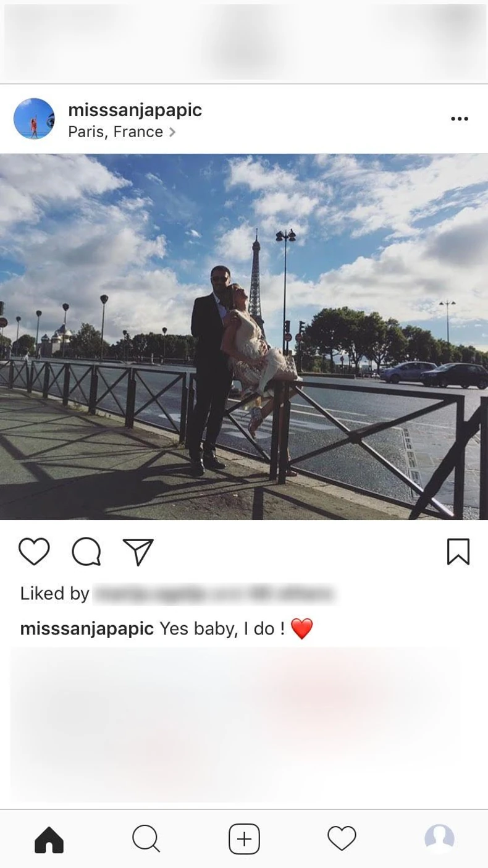Share post using paper plane icon

click(138, 552)
